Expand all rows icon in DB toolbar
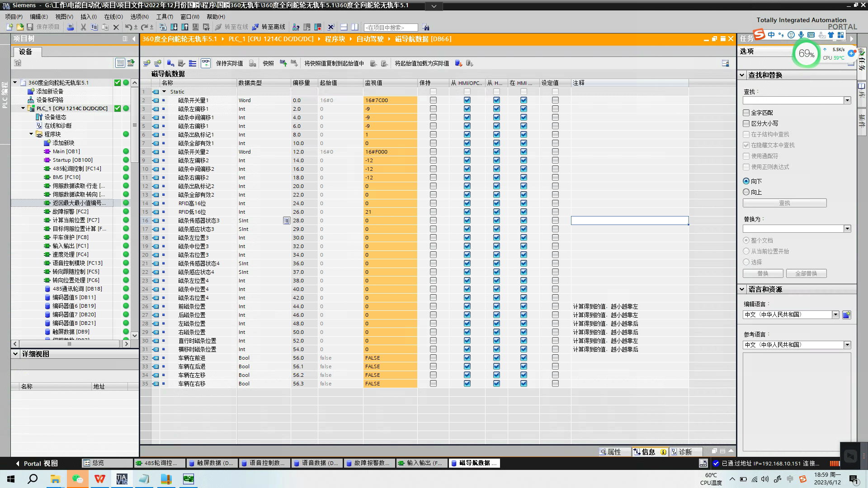The image size is (868, 488). [x=193, y=63]
